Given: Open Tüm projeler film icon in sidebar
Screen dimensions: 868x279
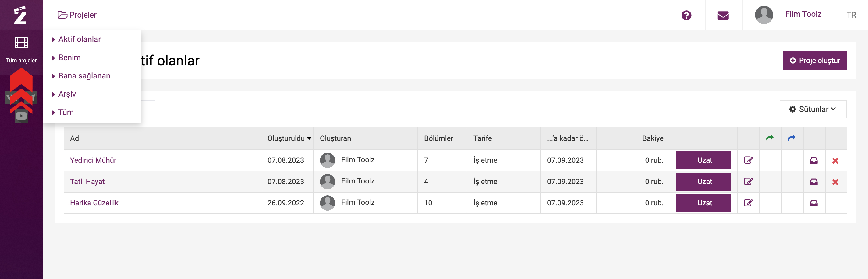Looking at the screenshot, I should point(21,43).
